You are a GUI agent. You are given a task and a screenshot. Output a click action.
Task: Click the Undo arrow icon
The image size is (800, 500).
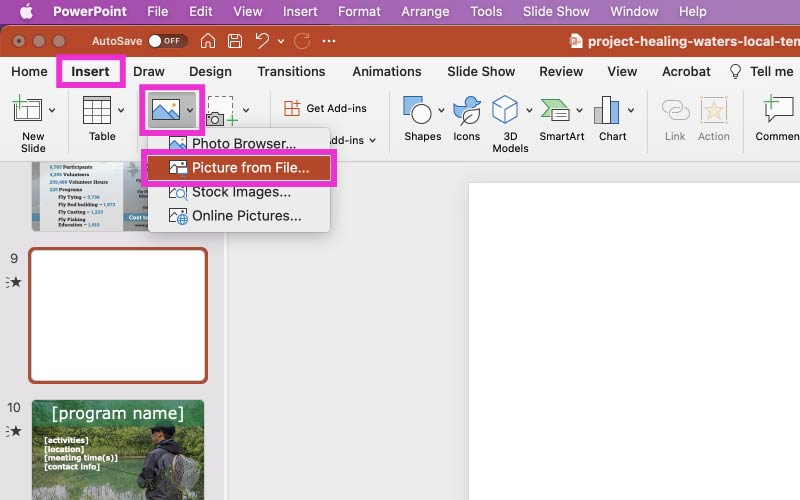click(x=262, y=41)
